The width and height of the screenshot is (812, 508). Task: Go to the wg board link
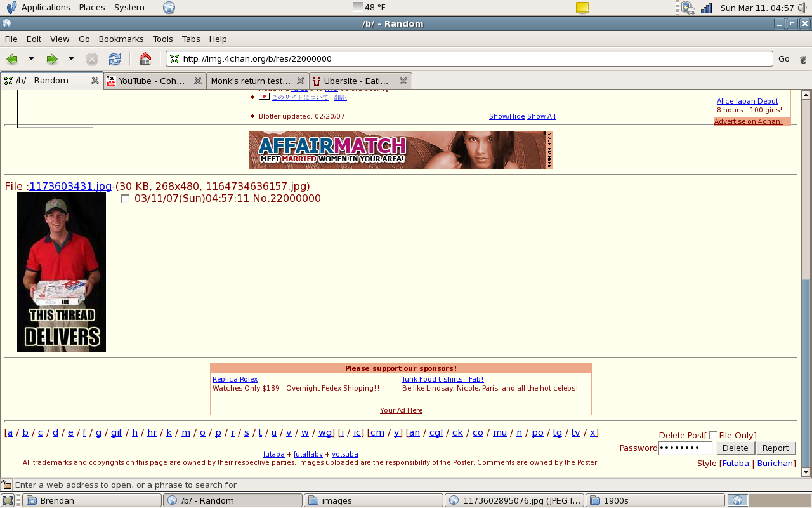point(325,432)
